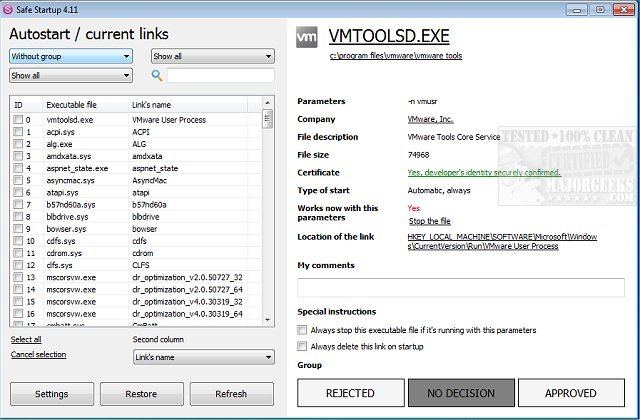Screen dimensions: 640x420
Task: Mark the entry as REJECTED
Action: pos(351,393)
